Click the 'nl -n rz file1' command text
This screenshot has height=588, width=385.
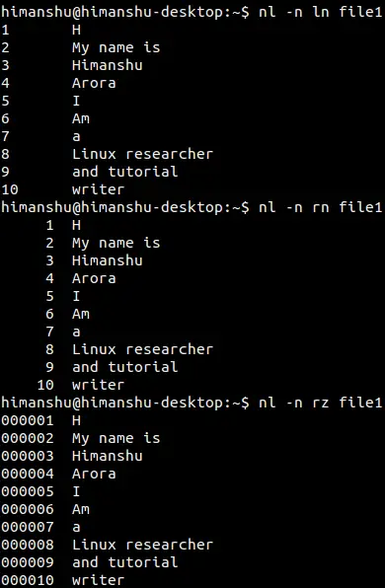click(x=321, y=403)
